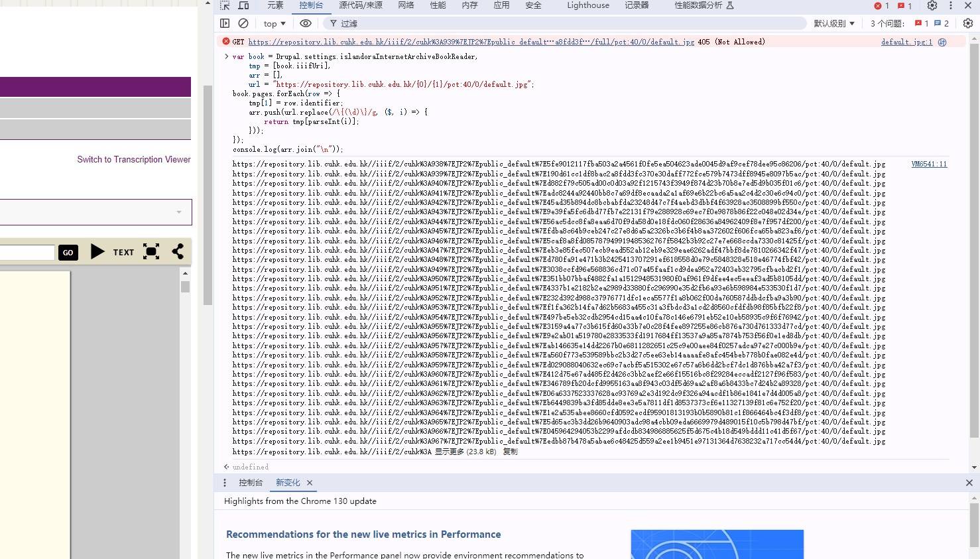Open Recommendations for new live metrics link
980x559 pixels.
pyautogui.click(x=363, y=534)
